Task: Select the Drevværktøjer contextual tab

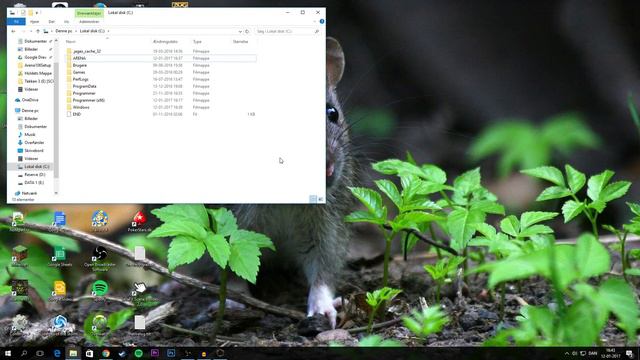Action: 89,13
